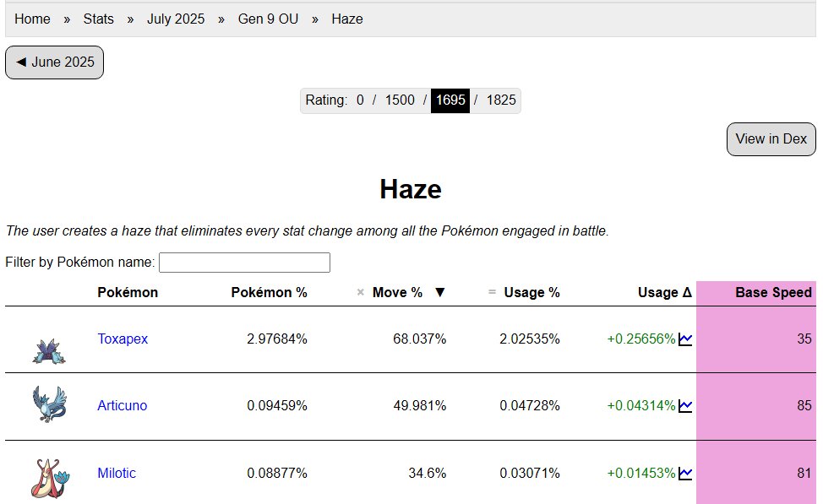Sort by the Move % column header
823x504 pixels.
(397, 293)
